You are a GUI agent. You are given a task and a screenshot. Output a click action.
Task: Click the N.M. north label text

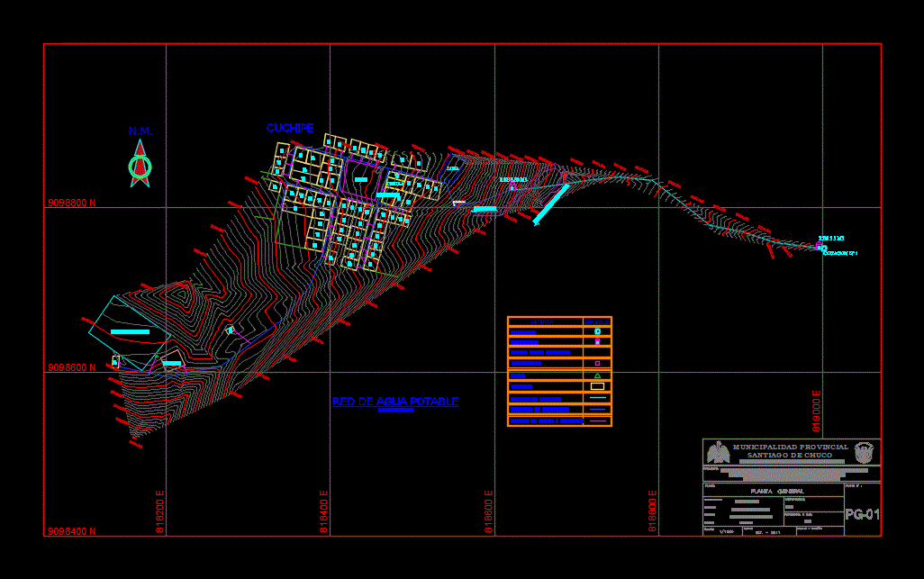[x=140, y=131]
